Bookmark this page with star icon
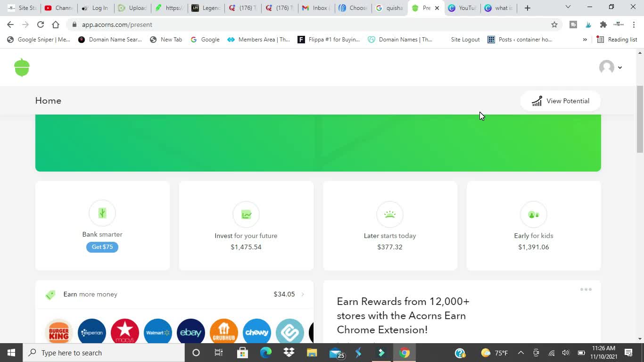 pos(554,25)
